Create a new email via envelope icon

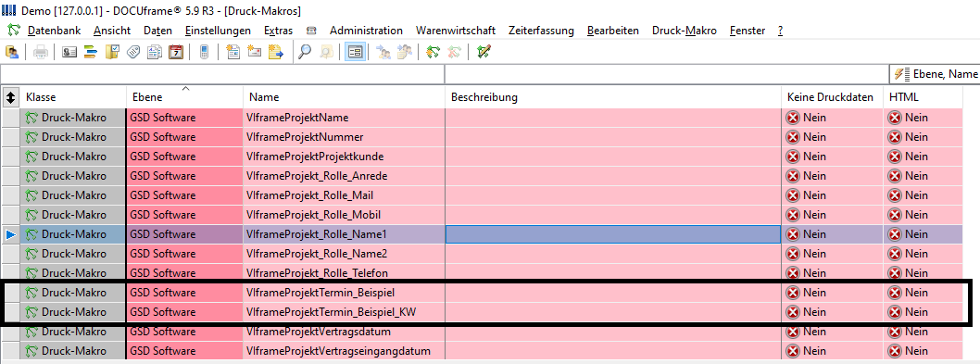pos(255,52)
